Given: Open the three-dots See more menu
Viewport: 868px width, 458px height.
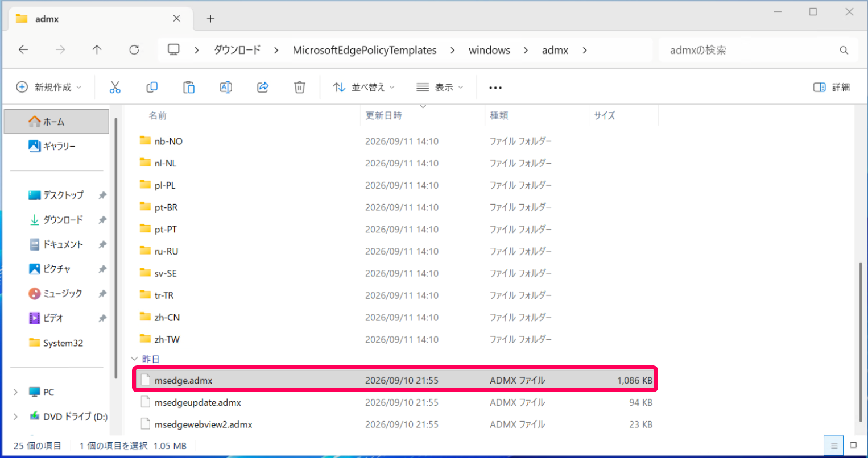Looking at the screenshot, I should (x=495, y=88).
